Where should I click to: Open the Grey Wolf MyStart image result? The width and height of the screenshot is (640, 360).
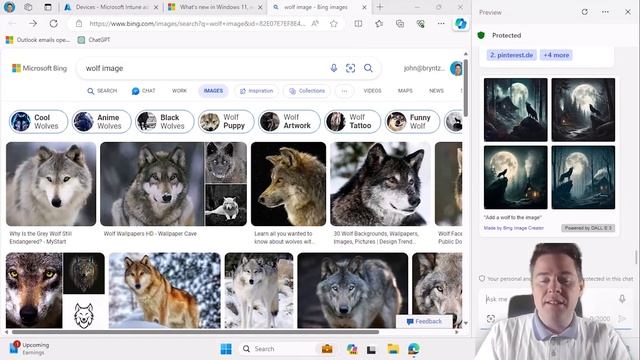(51, 184)
